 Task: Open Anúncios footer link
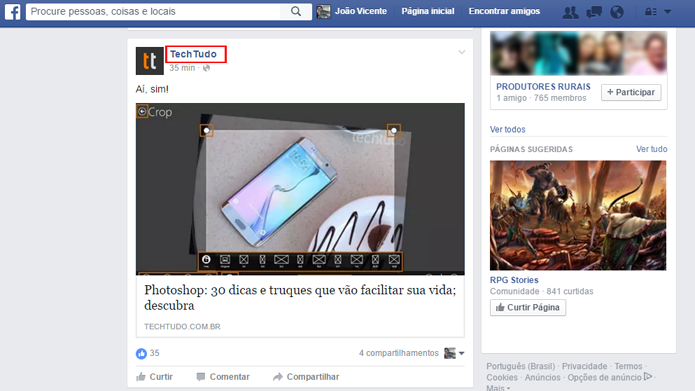click(x=543, y=378)
